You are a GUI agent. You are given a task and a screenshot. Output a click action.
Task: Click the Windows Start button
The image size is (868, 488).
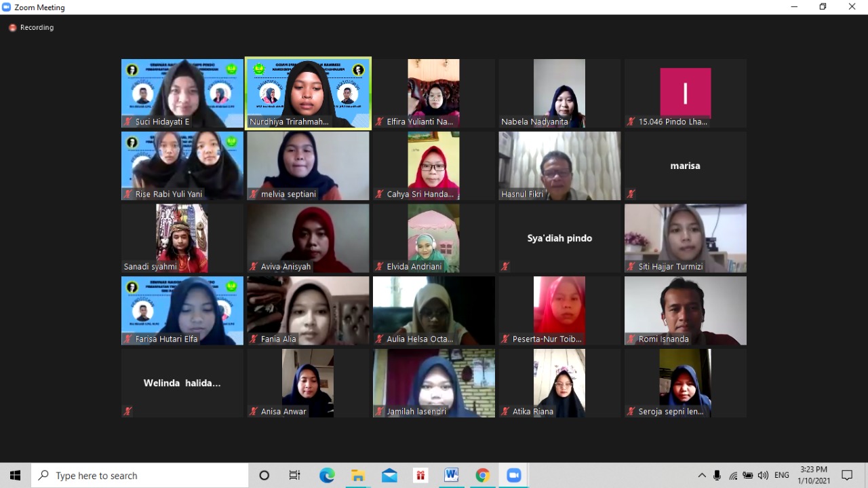14,475
